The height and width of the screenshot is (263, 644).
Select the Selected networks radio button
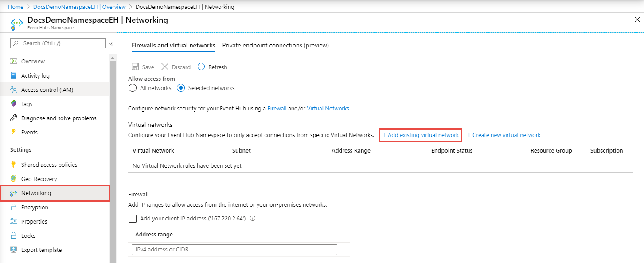[181, 88]
